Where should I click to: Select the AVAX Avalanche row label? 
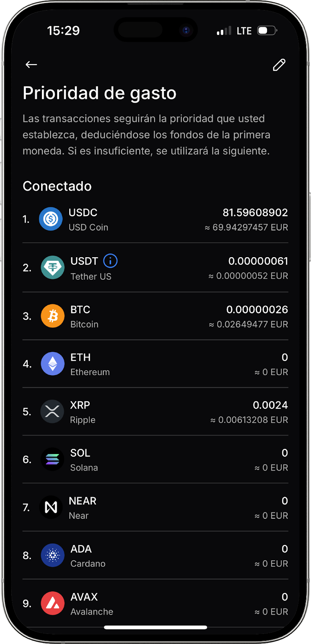point(91,604)
